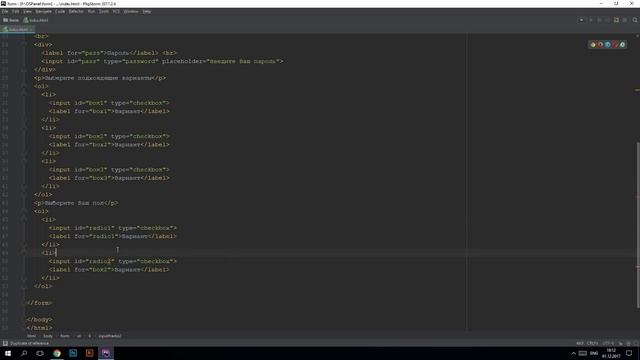
Task: Click the form breadcrumb at editor bottom
Action: 65,336
